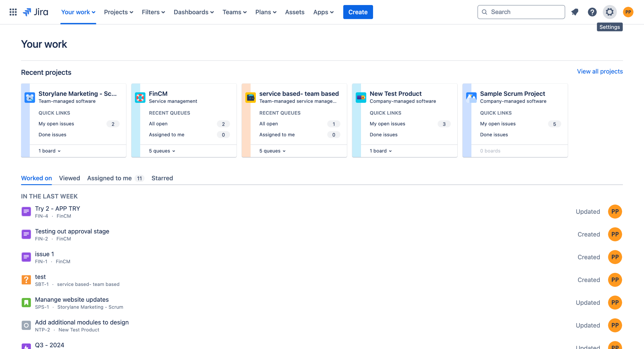644x349 pixels.
Task: Click the blue Create button
Action: coord(358,12)
